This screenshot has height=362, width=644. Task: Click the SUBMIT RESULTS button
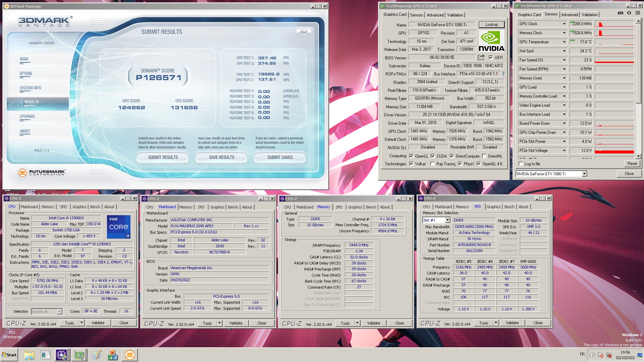(x=163, y=157)
